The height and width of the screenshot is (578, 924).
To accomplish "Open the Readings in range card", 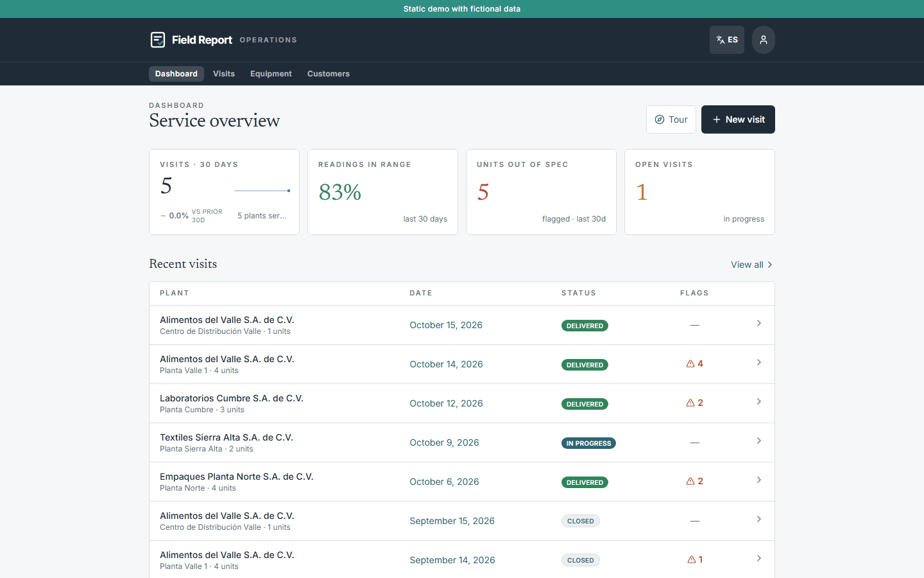I will (382, 192).
